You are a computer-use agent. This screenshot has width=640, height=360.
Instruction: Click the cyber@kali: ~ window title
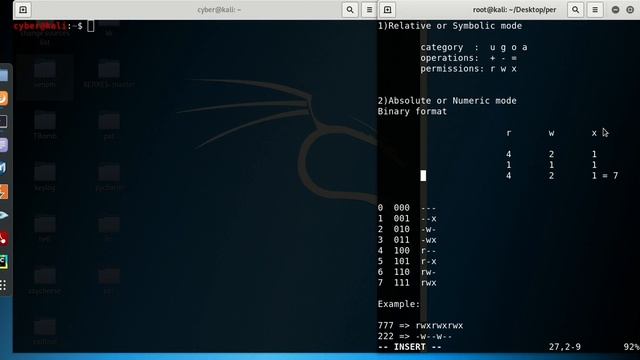pos(219,9)
